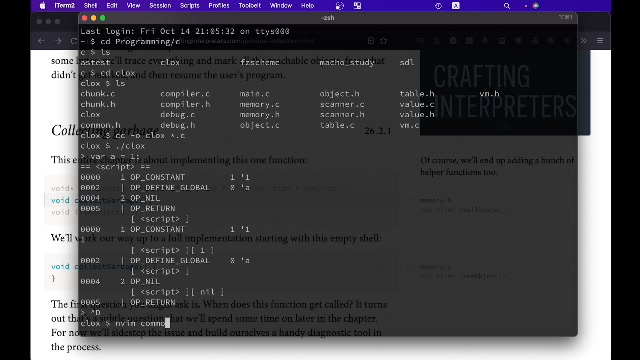Viewport: 640px width, 360px height.
Task: Click 'object.h' in the file listing
Action: 340,94
